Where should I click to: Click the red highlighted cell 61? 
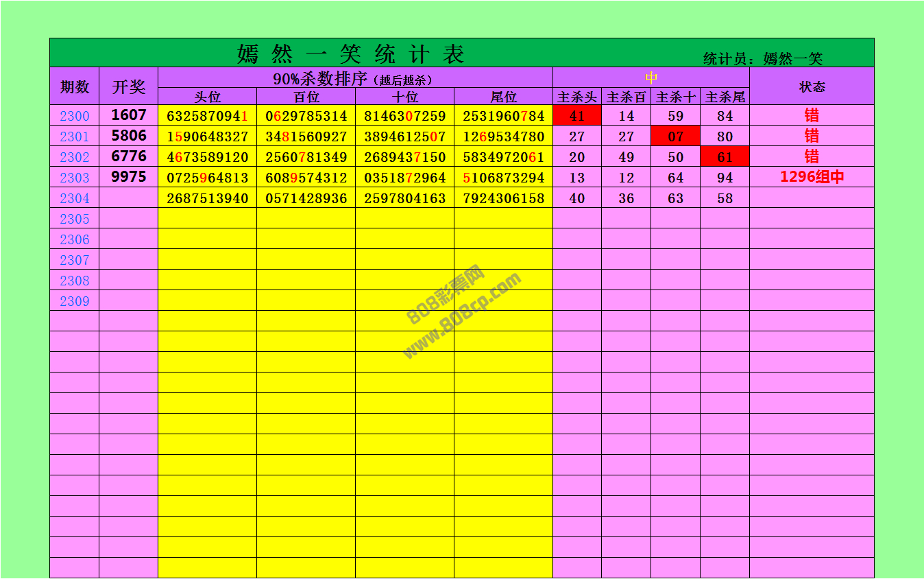pos(725,157)
